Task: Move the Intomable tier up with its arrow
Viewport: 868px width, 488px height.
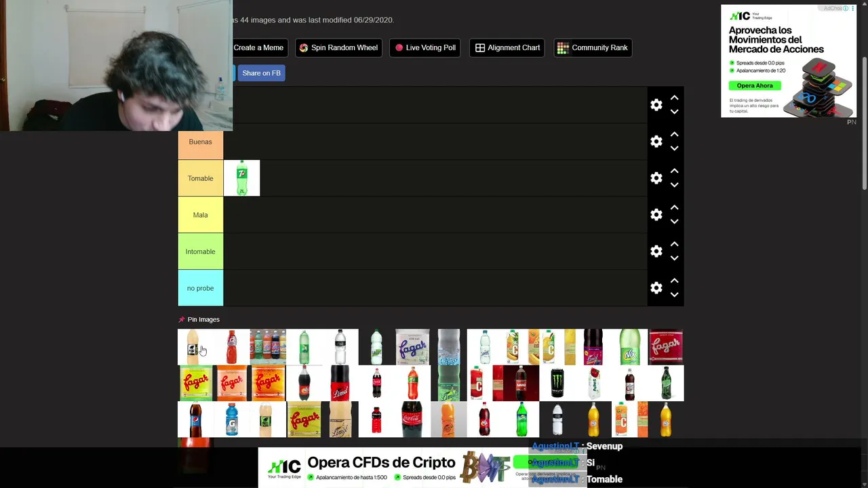Action: (x=674, y=244)
